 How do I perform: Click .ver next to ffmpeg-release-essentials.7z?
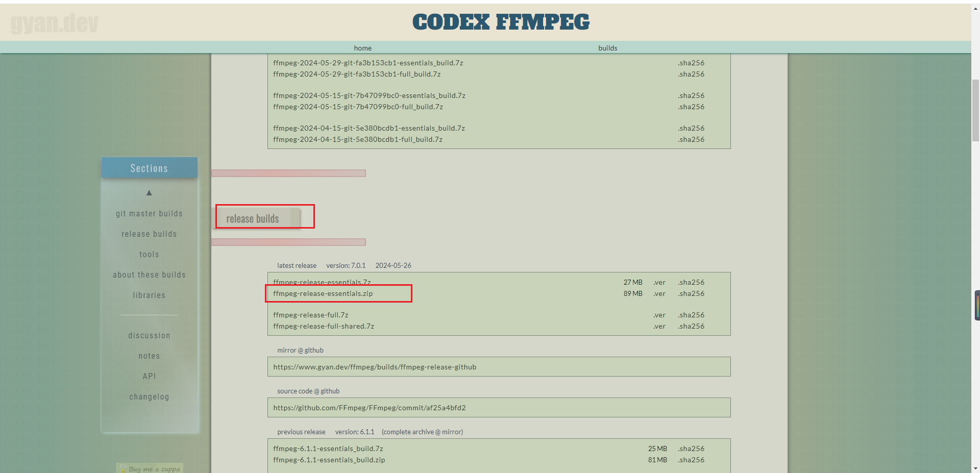(659, 282)
